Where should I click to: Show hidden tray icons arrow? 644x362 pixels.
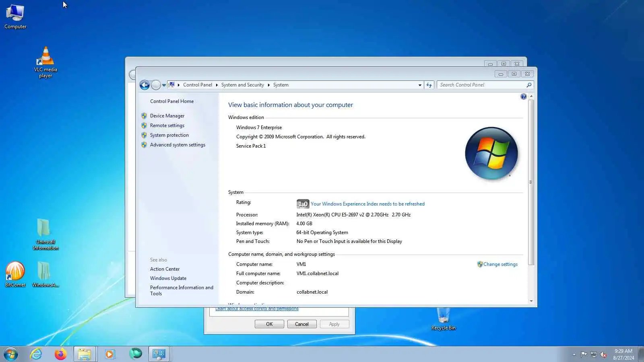click(574, 354)
